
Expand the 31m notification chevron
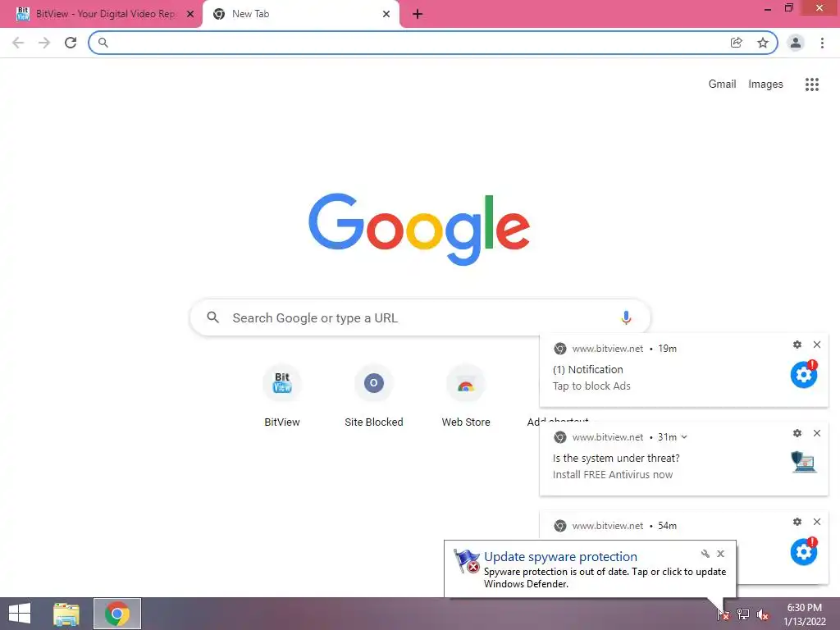pos(684,437)
